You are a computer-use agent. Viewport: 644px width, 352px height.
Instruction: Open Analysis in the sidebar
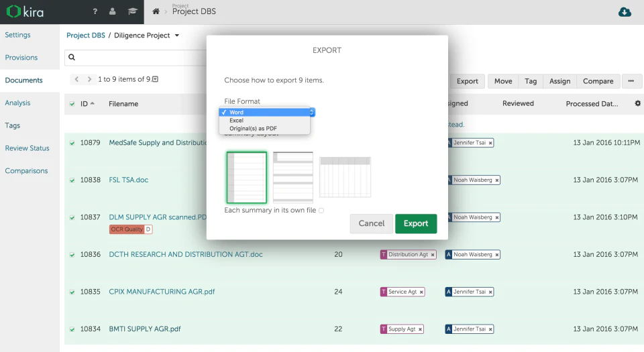pos(17,103)
